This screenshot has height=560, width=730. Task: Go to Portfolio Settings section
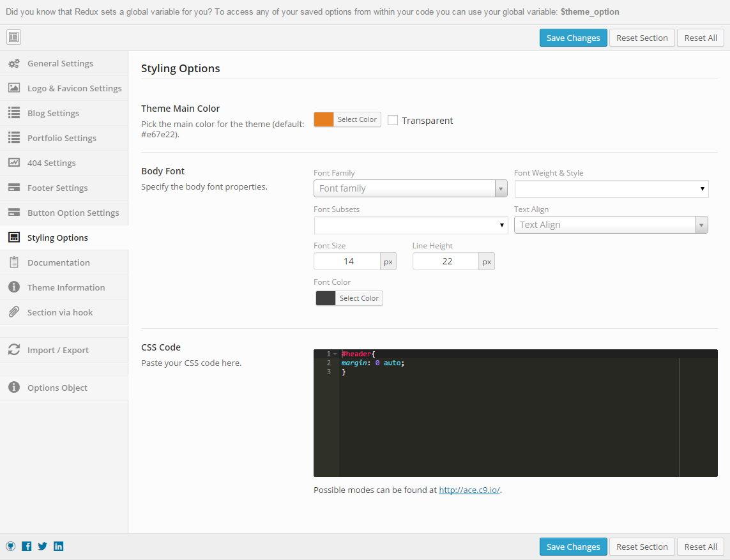(64, 138)
